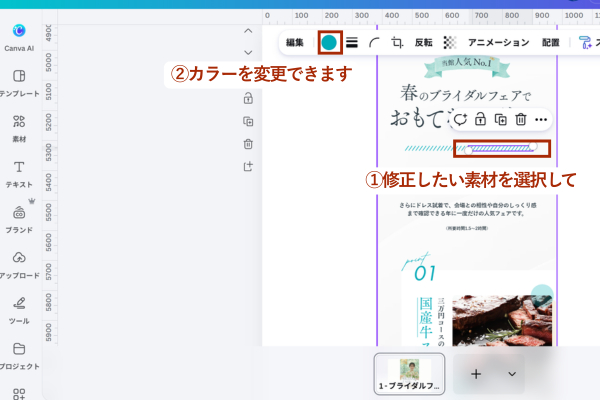Open the corner rounding icon
The image size is (600, 400).
pyautogui.click(x=374, y=42)
